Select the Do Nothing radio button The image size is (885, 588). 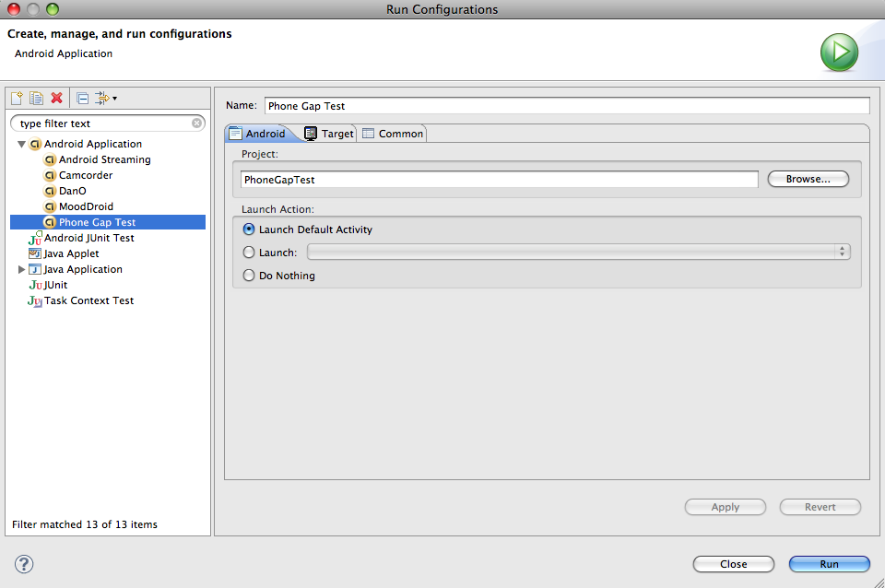(248, 276)
